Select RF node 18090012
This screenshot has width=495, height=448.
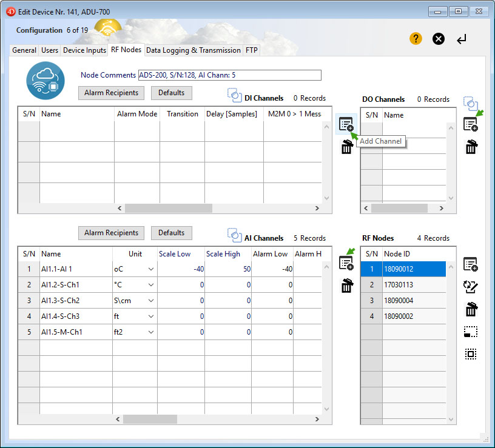(x=403, y=269)
